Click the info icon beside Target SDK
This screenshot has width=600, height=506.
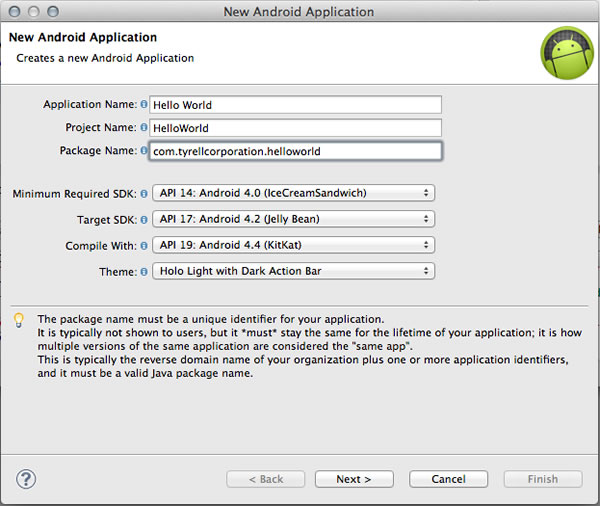144,220
